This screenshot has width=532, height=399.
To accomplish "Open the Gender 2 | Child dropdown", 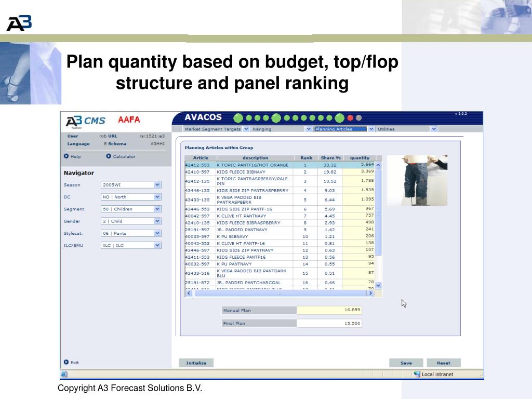I will point(157,221).
